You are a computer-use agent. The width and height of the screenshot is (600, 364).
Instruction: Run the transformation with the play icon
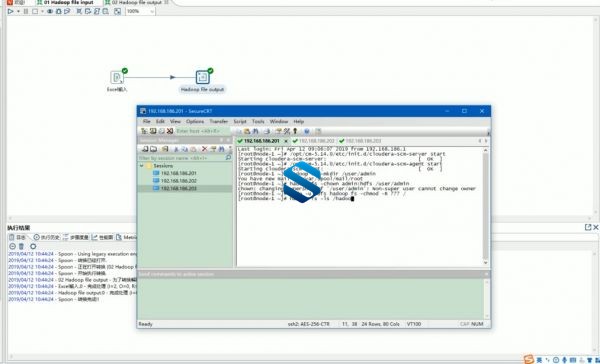pyautogui.click(x=11, y=11)
